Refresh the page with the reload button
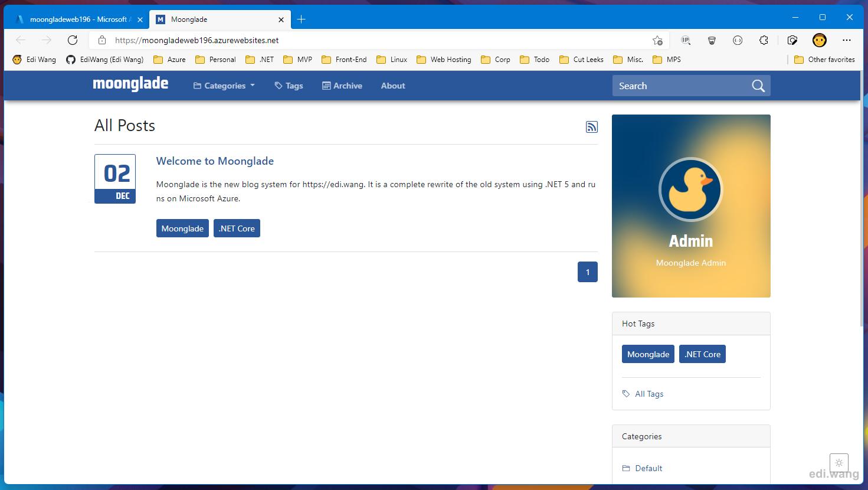 [x=73, y=40]
